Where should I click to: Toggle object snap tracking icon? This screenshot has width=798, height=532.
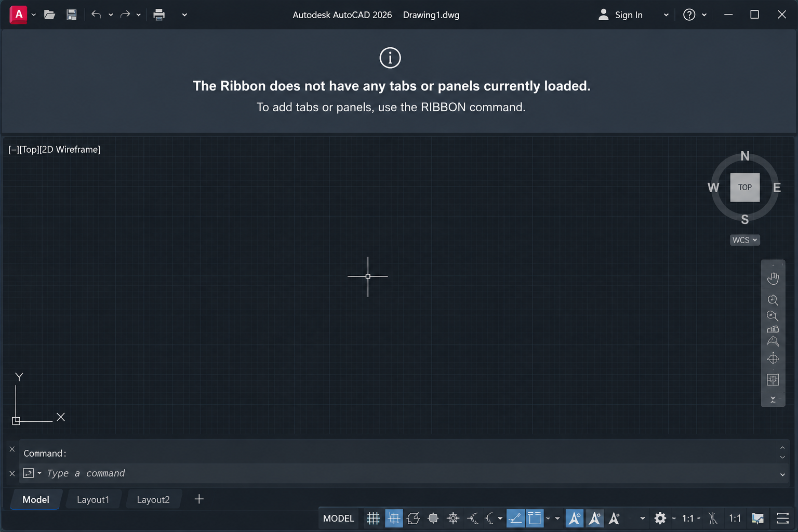515,518
